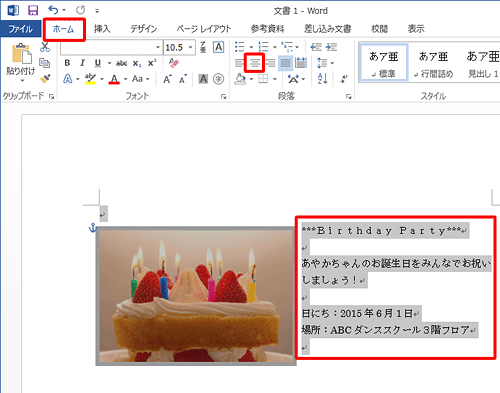Screen dimensions: 500x393
Task: Expand the font name dropdown arrow
Action: (158, 47)
